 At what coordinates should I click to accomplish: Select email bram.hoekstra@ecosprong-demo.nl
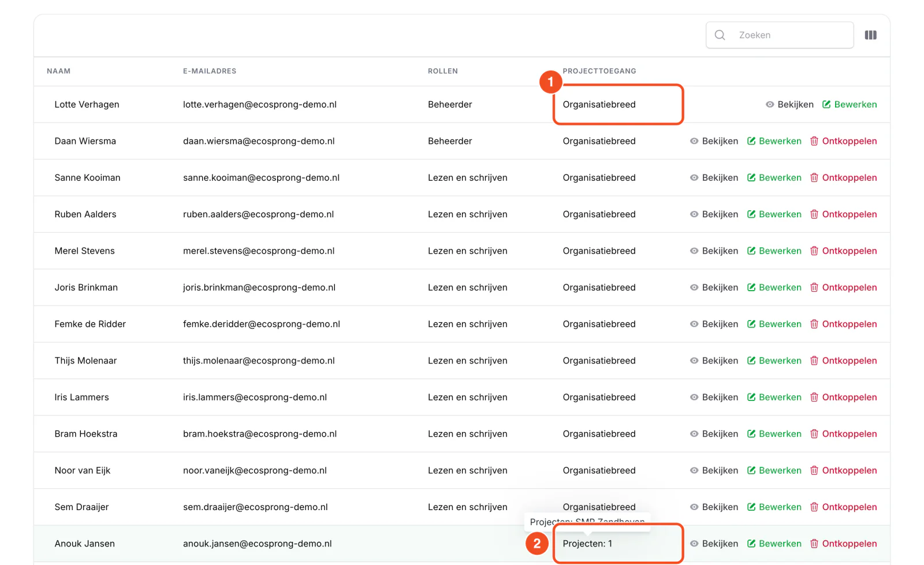(x=260, y=434)
